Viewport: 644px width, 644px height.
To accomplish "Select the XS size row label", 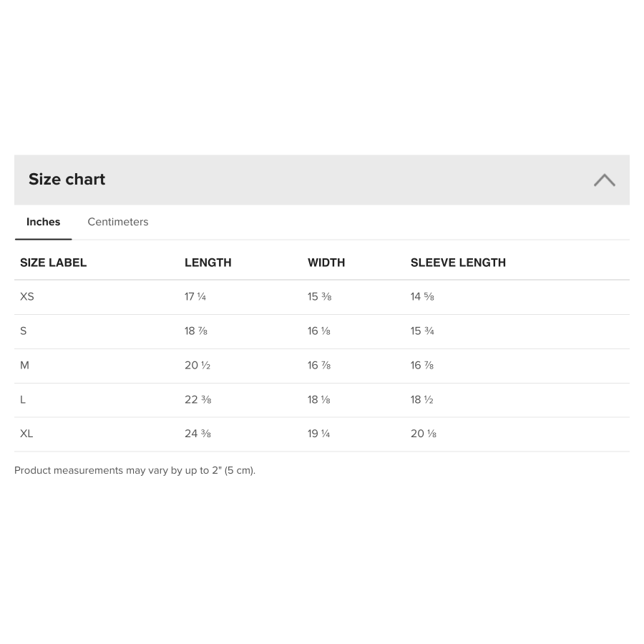I will click(x=27, y=296).
